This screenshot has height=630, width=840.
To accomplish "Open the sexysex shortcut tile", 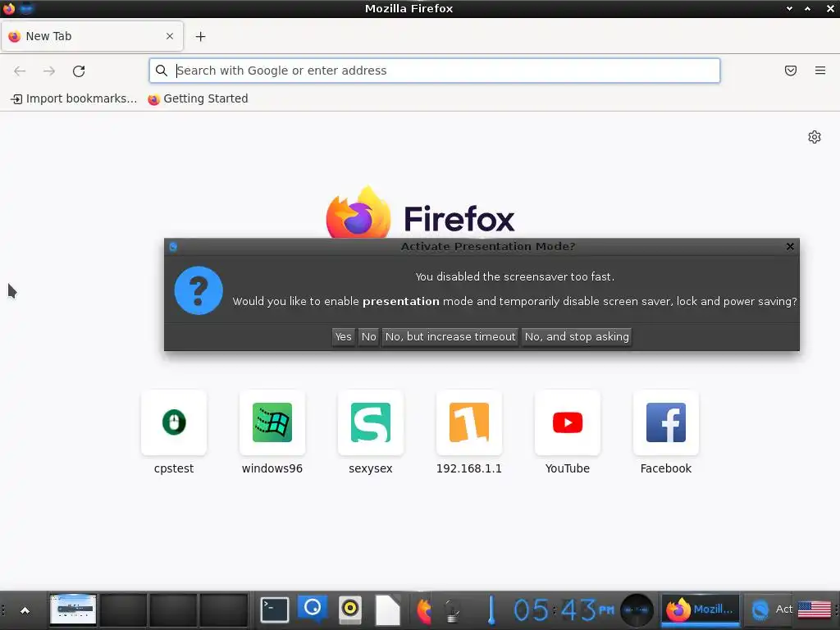I will pyautogui.click(x=371, y=433).
